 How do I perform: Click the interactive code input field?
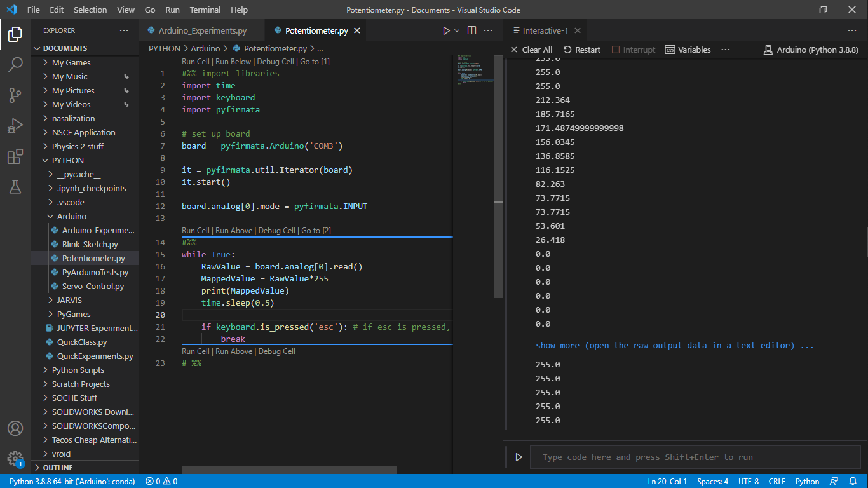[695, 457]
